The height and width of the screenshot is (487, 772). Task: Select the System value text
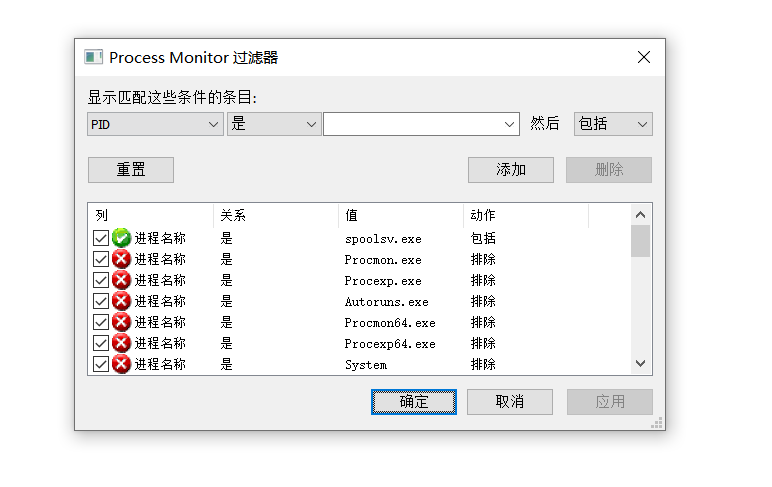pyautogui.click(x=366, y=365)
